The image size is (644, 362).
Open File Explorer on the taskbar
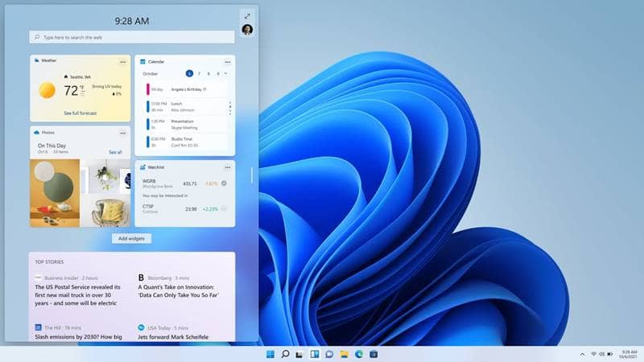pos(345,354)
